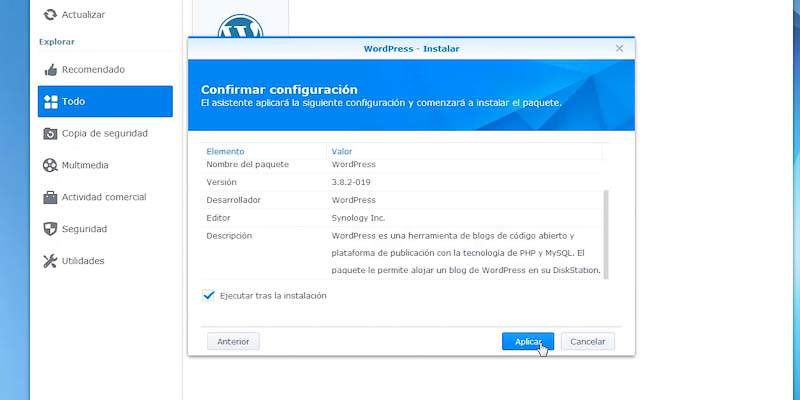Click the Seguridad shield icon

click(x=50, y=229)
